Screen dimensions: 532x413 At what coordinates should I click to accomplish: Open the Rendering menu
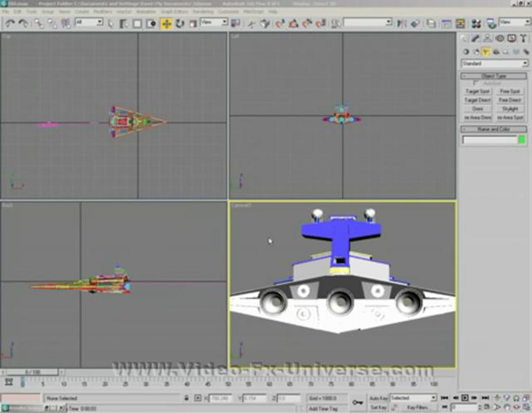click(x=203, y=12)
